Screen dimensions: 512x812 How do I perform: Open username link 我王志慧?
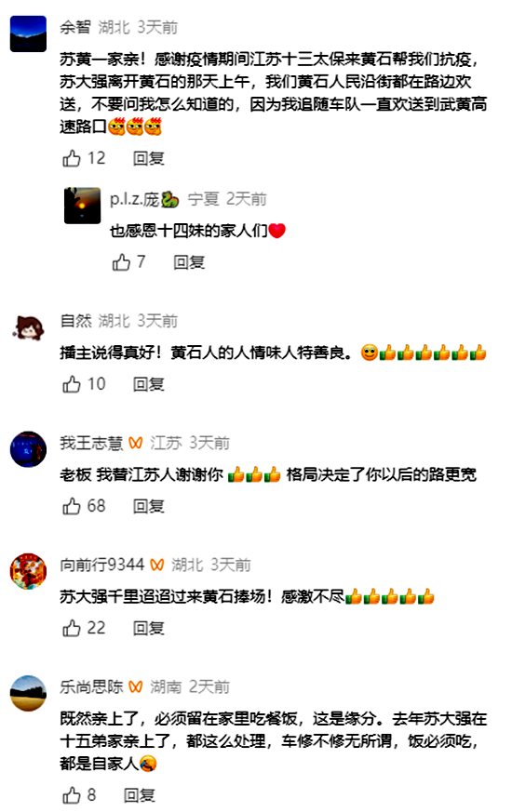(91, 444)
